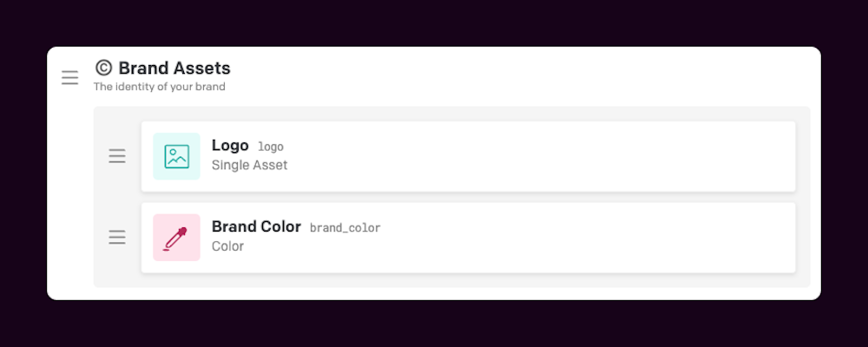
Task: Select the Brand Color card's empty right area
Action: pyautogui.click(x=587, y=238)
